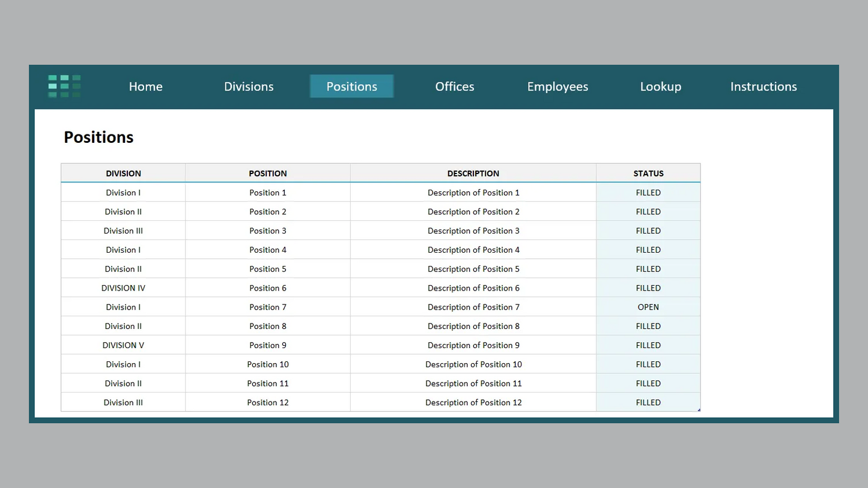Open the Divisions tab

[249, 86]
